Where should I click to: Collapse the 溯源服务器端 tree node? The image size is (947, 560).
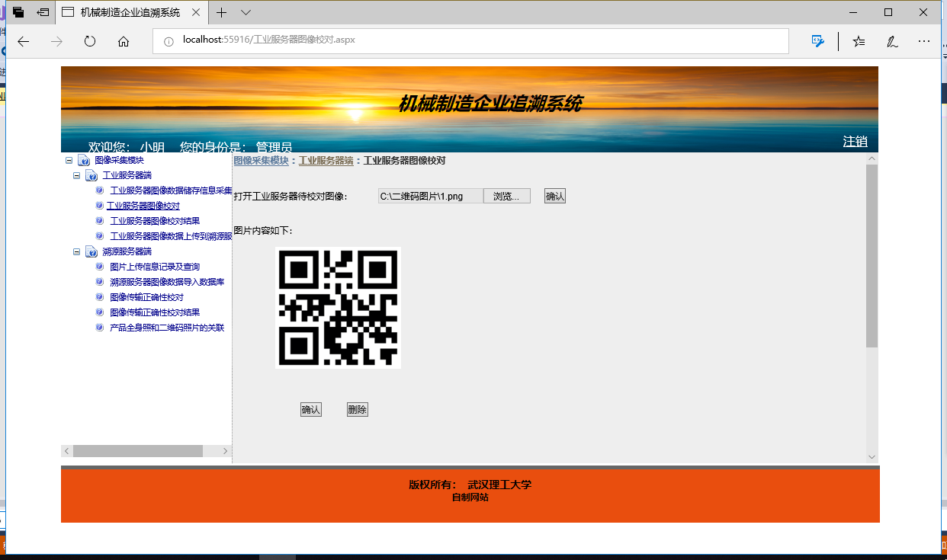[x=76, y=251]
